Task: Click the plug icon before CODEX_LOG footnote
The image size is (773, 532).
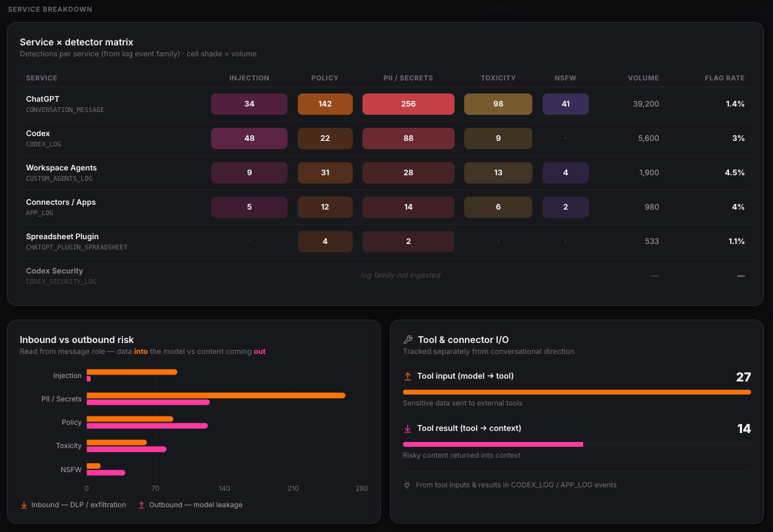Action: point(406,485)
